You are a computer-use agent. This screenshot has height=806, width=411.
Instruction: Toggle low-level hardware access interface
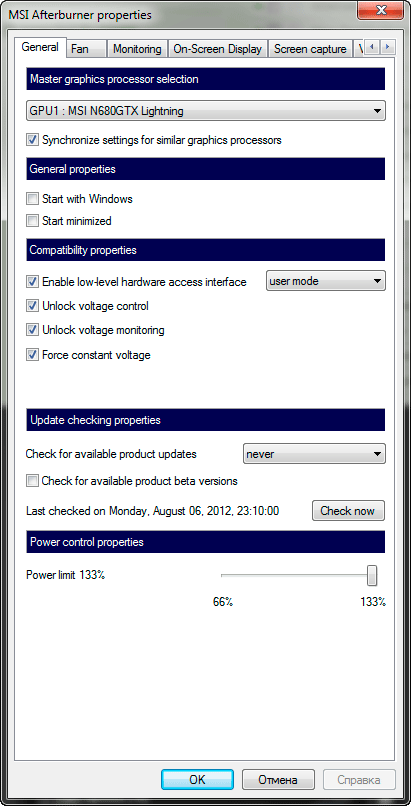(x=33, y=282)
